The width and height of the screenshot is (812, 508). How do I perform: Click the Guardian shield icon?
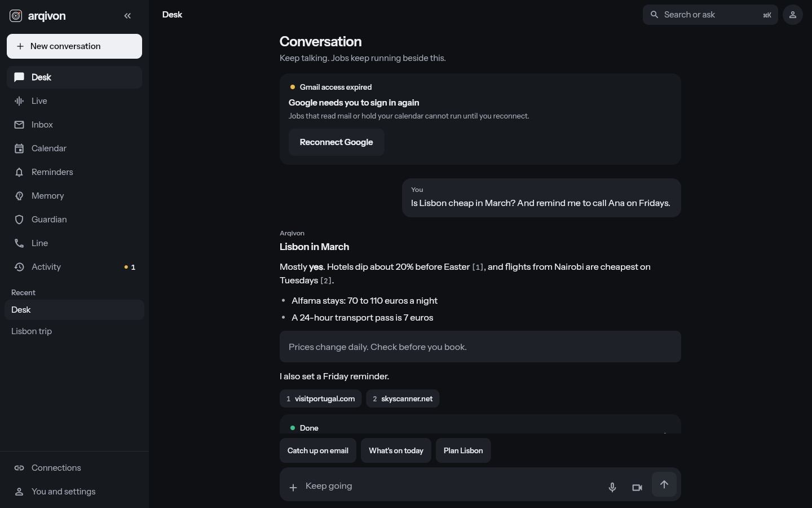coord(19,220)
